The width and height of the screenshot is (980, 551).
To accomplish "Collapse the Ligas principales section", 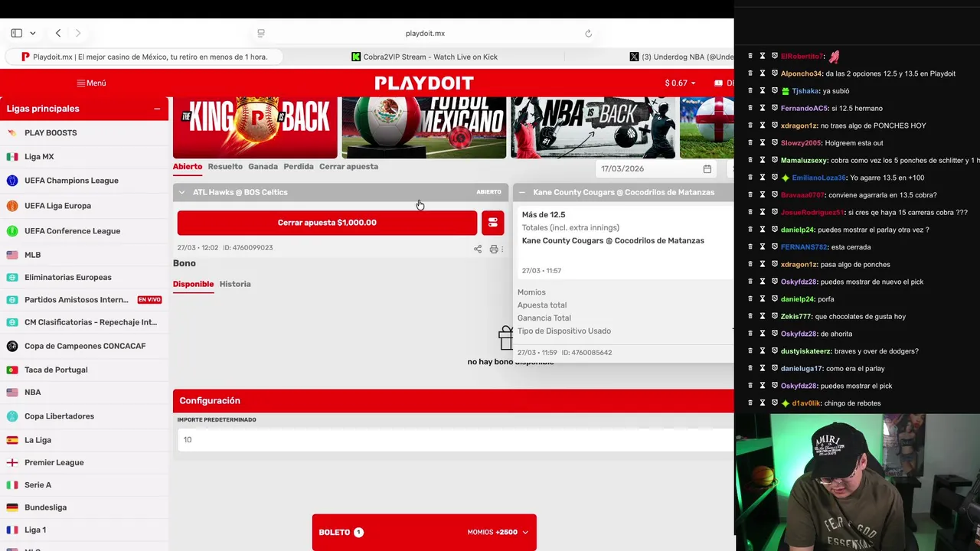I will click(157, 109).
